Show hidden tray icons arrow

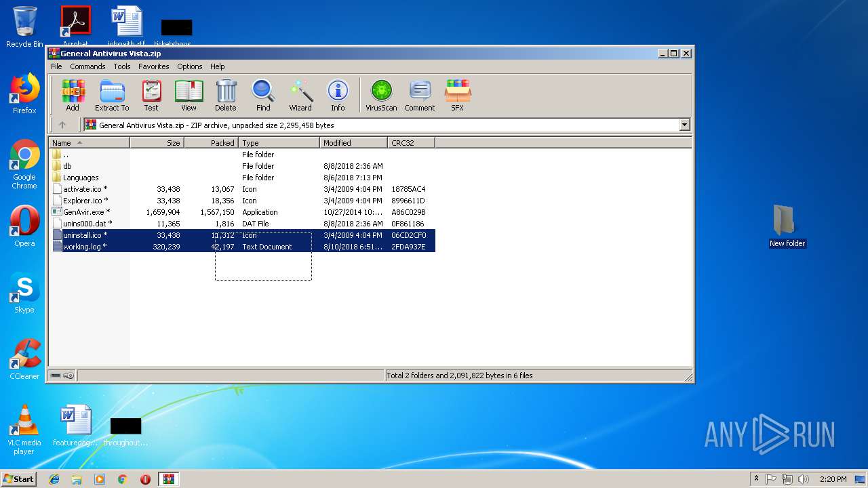pos(756,479)
